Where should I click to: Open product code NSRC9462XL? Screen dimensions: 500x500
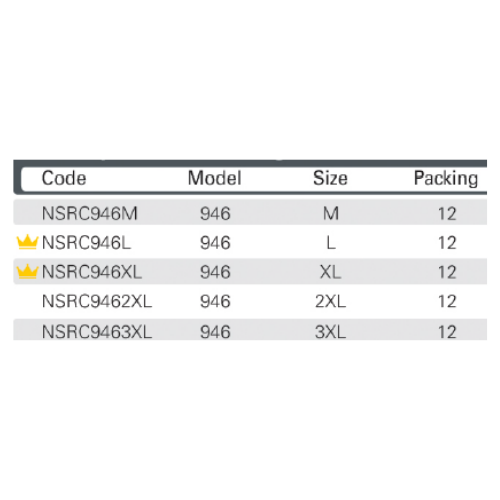tap(97, 301)
